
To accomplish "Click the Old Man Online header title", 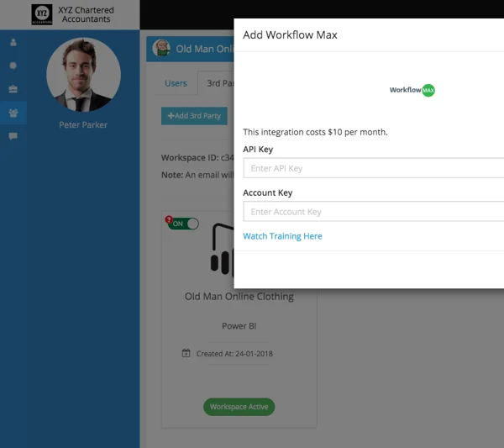I will click(205, 49).
